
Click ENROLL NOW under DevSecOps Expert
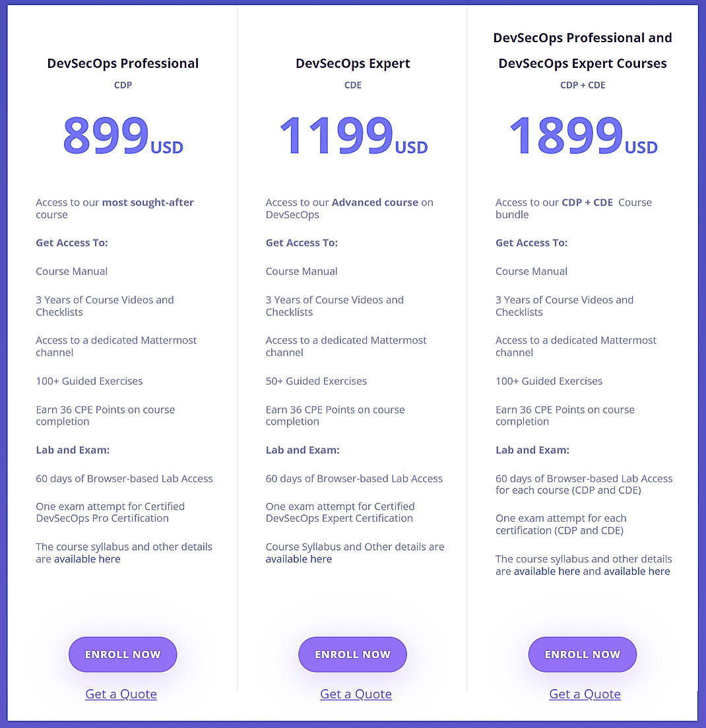pos(352,654)
